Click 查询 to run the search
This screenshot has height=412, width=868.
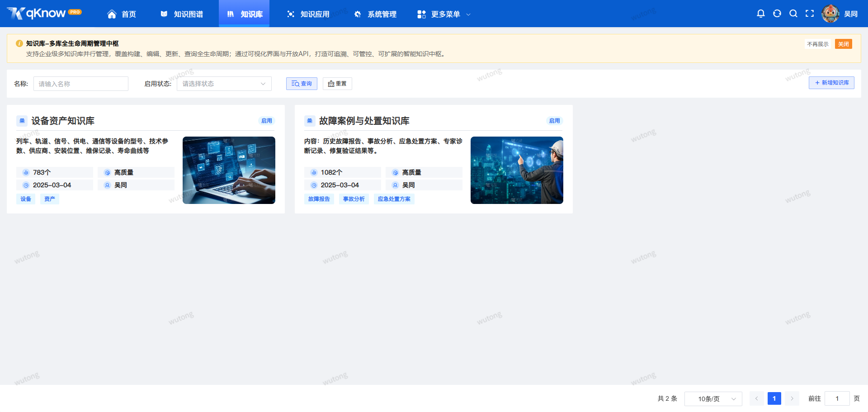point(301,83)
